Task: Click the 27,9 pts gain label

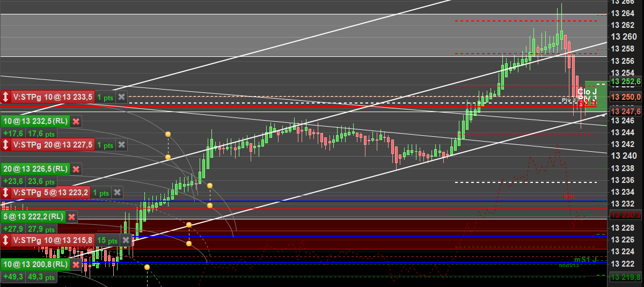Action: pos(41,229)
